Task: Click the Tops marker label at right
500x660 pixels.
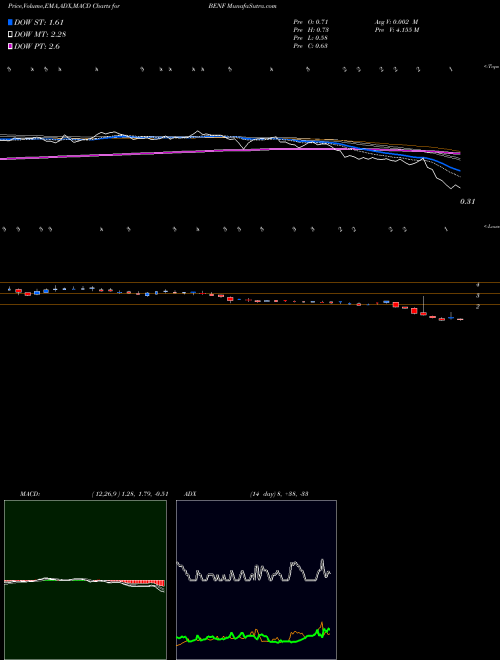Action: pos(492,67)
